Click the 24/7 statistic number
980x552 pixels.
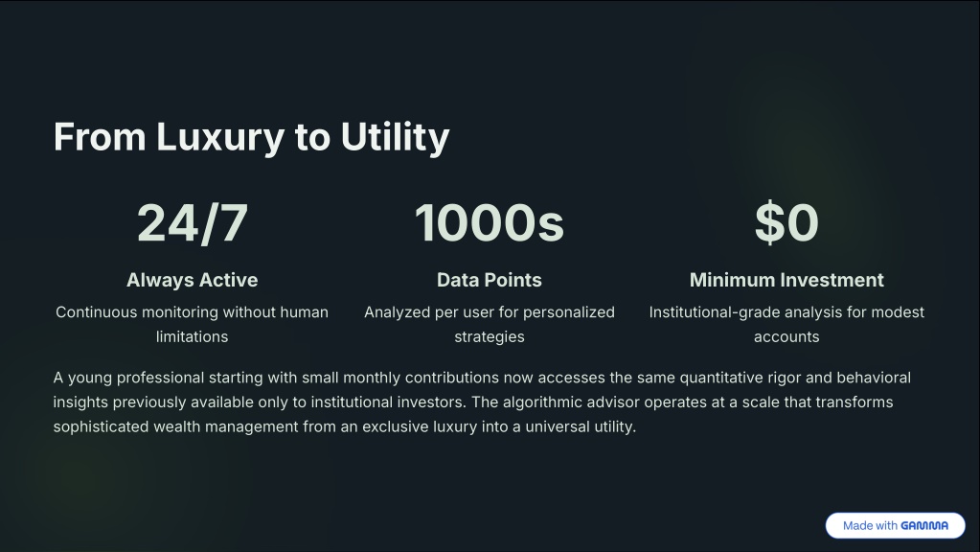192,223
